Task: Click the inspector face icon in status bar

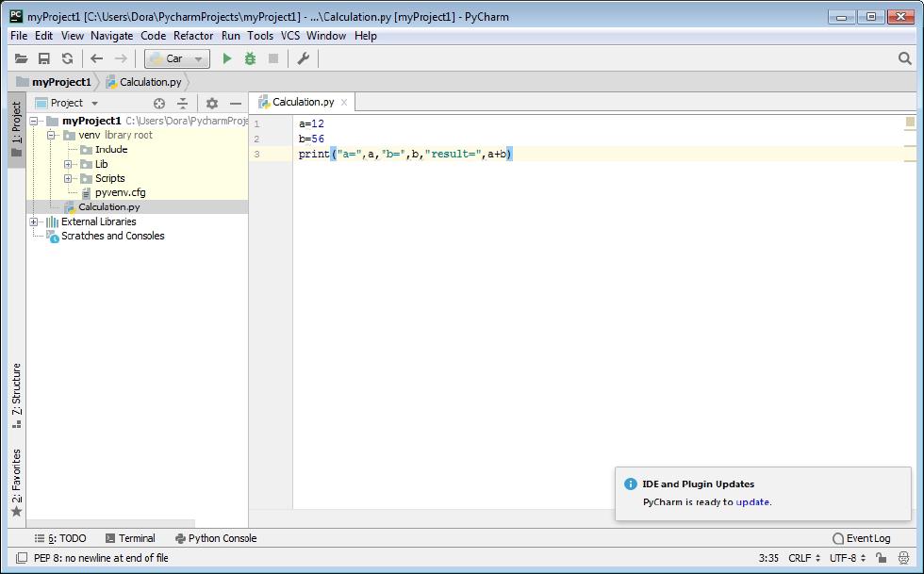Action: (x=903, y=557)
